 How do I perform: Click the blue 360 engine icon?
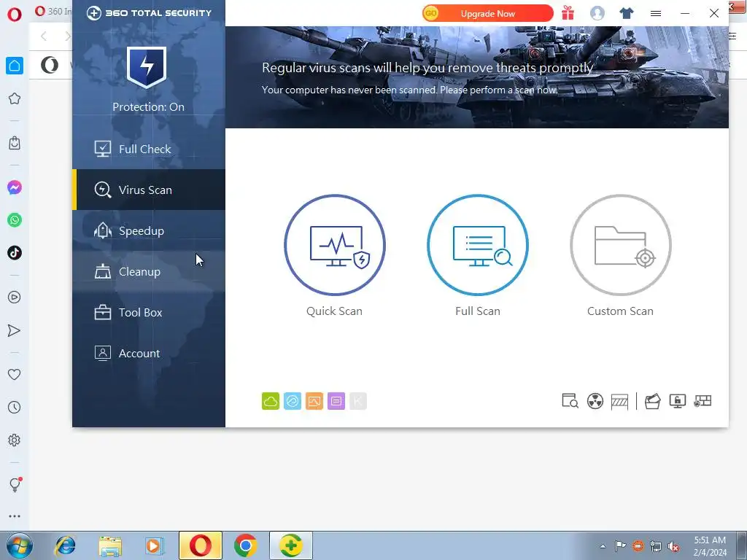tap(293, 401)
